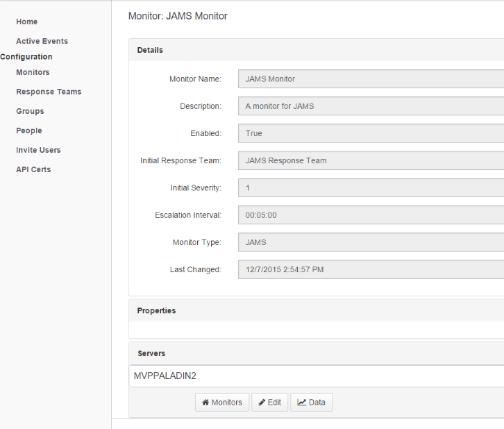
Task: Click the Initial Severity field
Action: 371,187
